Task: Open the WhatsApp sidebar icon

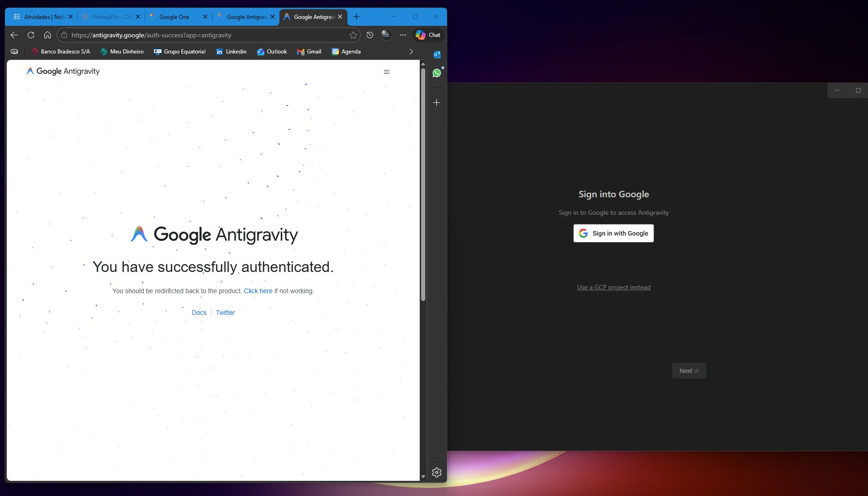Action: pos(437,73)
